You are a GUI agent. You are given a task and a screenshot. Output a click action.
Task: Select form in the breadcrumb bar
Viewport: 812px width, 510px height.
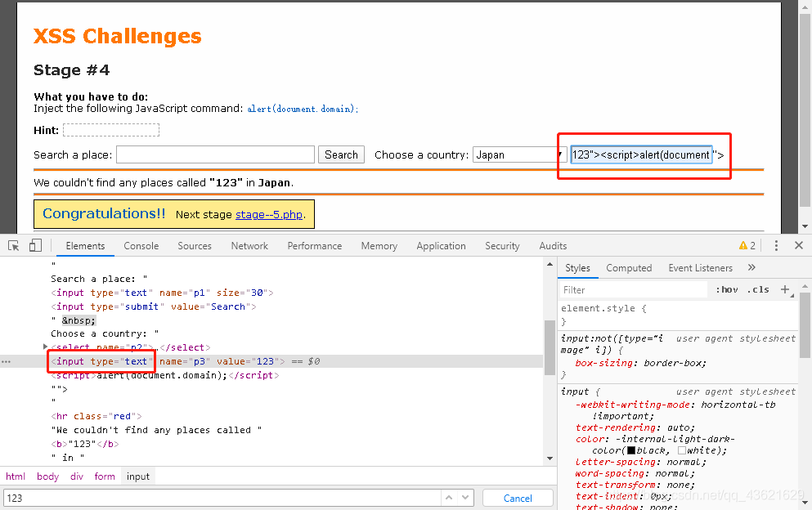[x=105, y=476]
